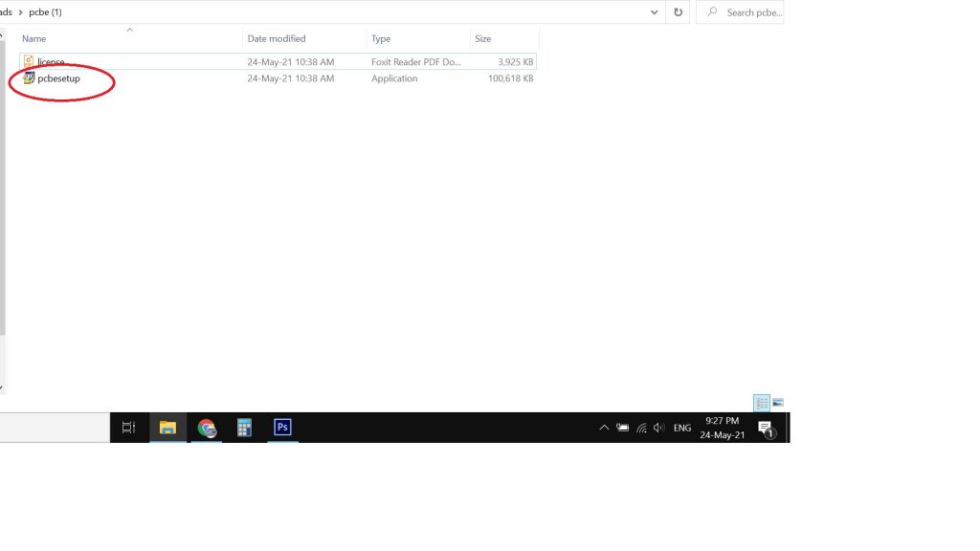Open Photoshop from the taskbar
This screenshot has height=551, width=980.
[282, 428]
